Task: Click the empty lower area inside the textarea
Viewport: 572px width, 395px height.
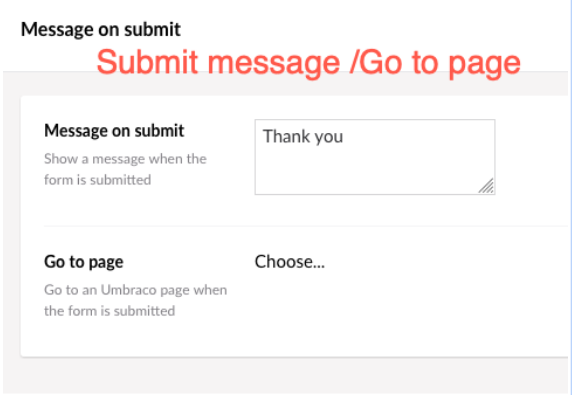Action: point(365,173)
